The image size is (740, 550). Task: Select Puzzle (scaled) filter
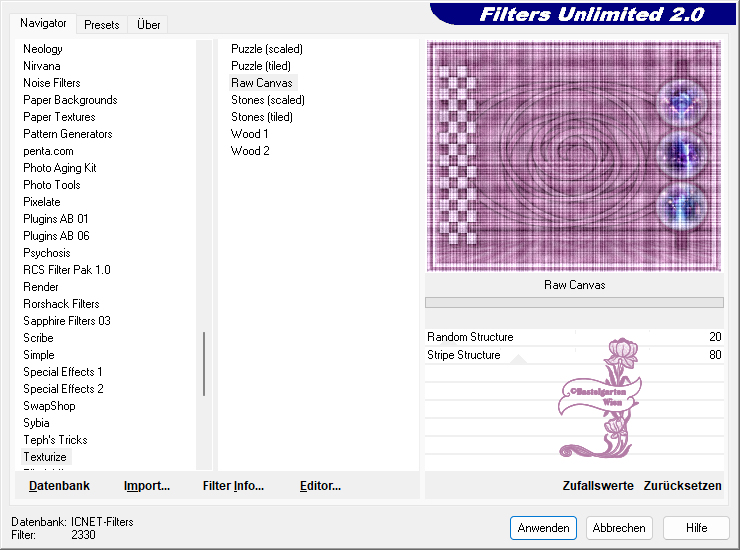click(266, 49)
